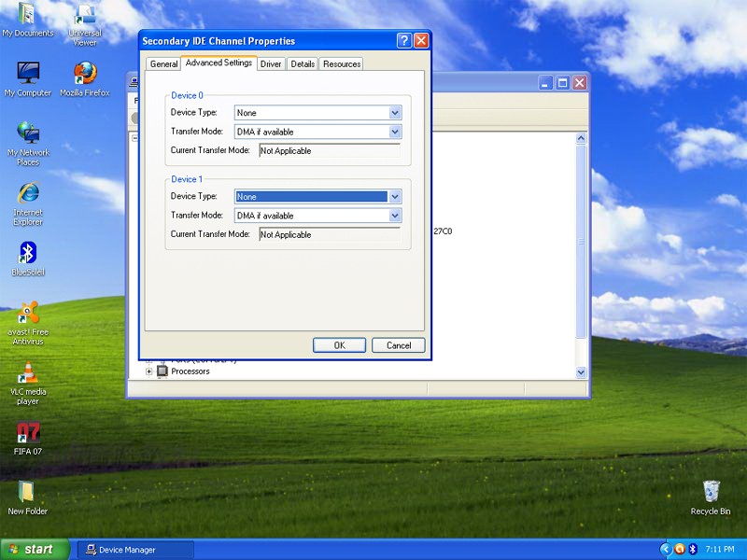The image size is (747, 560).
Task: Open the Device 0 Device Type dropdown
Action: 395,113
